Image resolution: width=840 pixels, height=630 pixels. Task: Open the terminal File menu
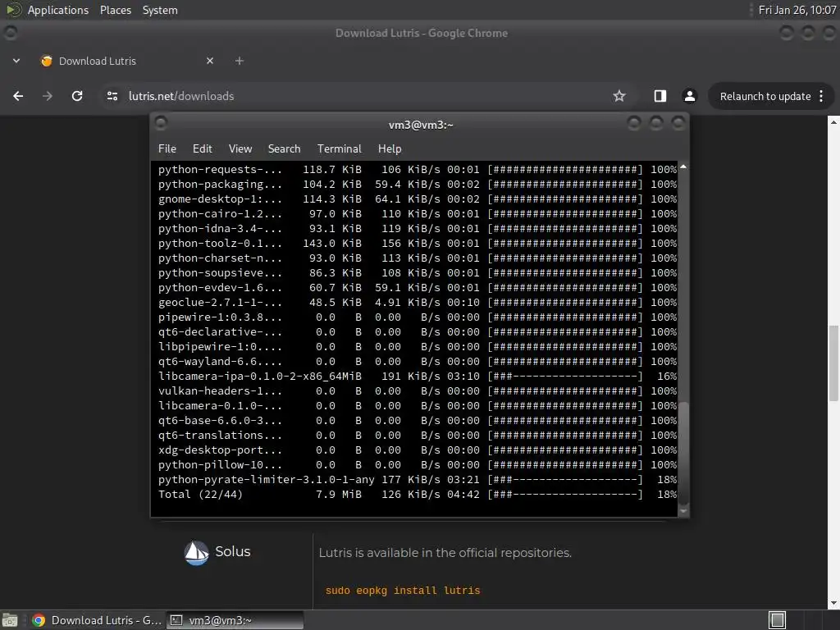pyautogui.click(x=167, y=148)
